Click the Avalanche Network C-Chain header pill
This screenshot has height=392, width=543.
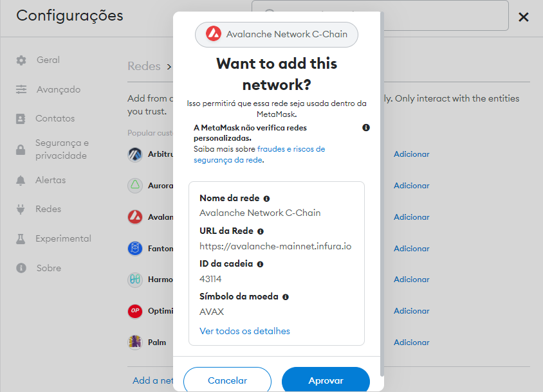tap(277, 34)
